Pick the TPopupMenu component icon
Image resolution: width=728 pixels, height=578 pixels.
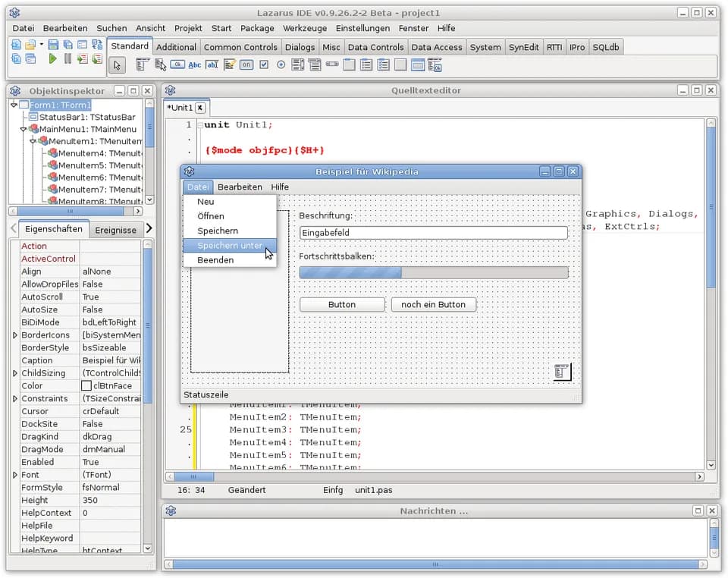click(x=160, y=64)
